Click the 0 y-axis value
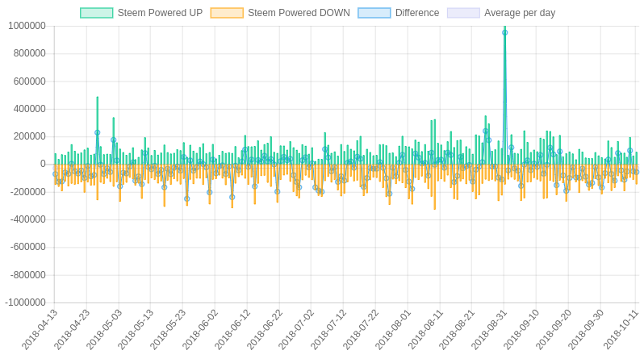Viewport: 644px width, 363px height. tap(43, 164)
